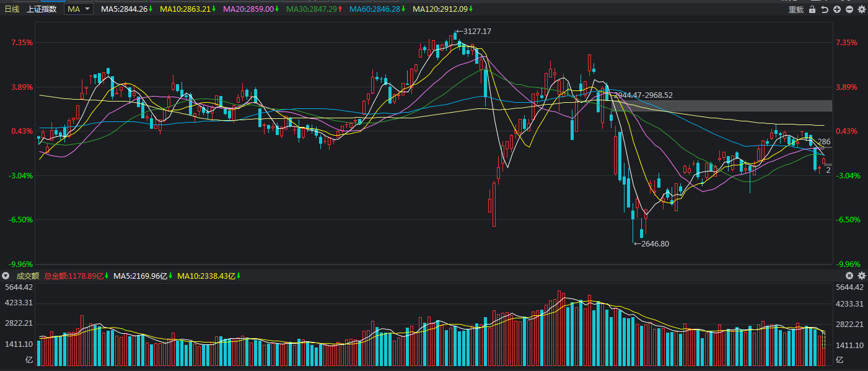Image resolution: width=868 pixels, height=371 pixels.
Task: Open the MA indicator dropdown
Action: (x=79, y=9)
